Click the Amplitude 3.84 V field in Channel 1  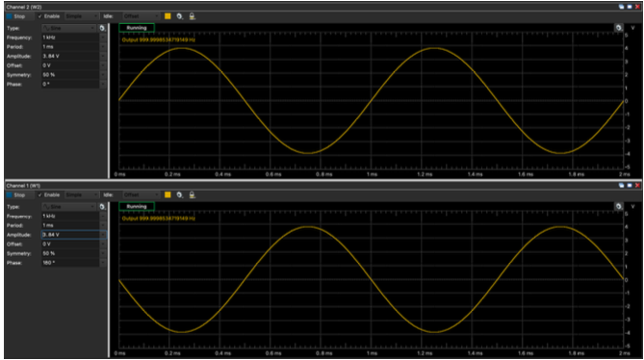click(x=74, y=235)
